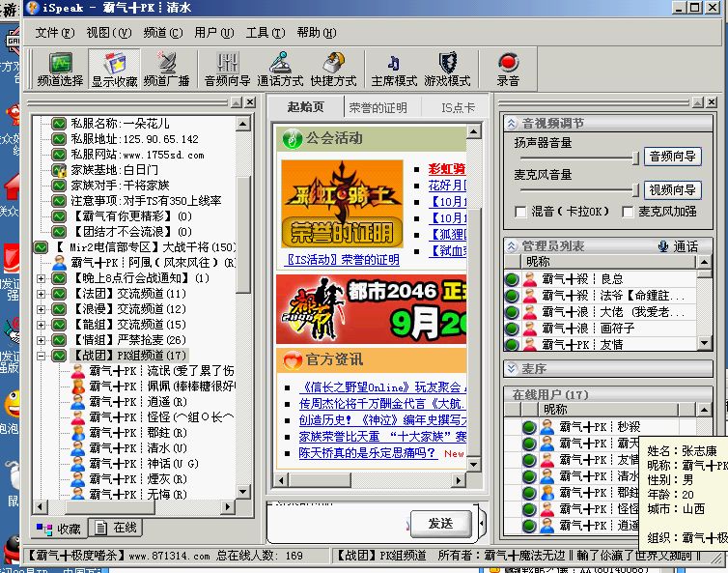This screenshot has height=573, width=728.
Task: Open link 陈天桥真的是乐定思痛吗?
Action: (367, 452)
